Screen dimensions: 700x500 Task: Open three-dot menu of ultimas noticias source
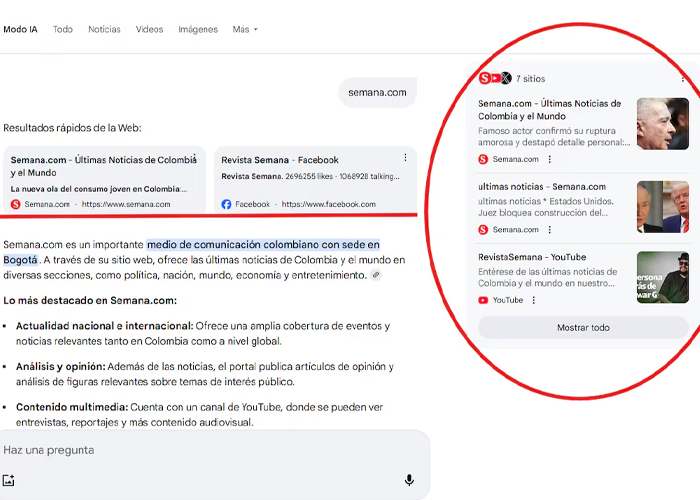(x=550, y=230)
